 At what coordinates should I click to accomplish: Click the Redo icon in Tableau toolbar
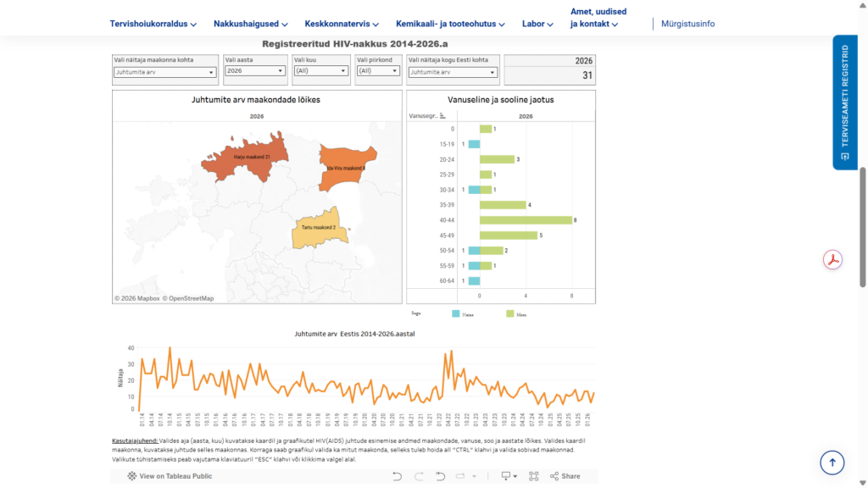click(x=419, y=475)
